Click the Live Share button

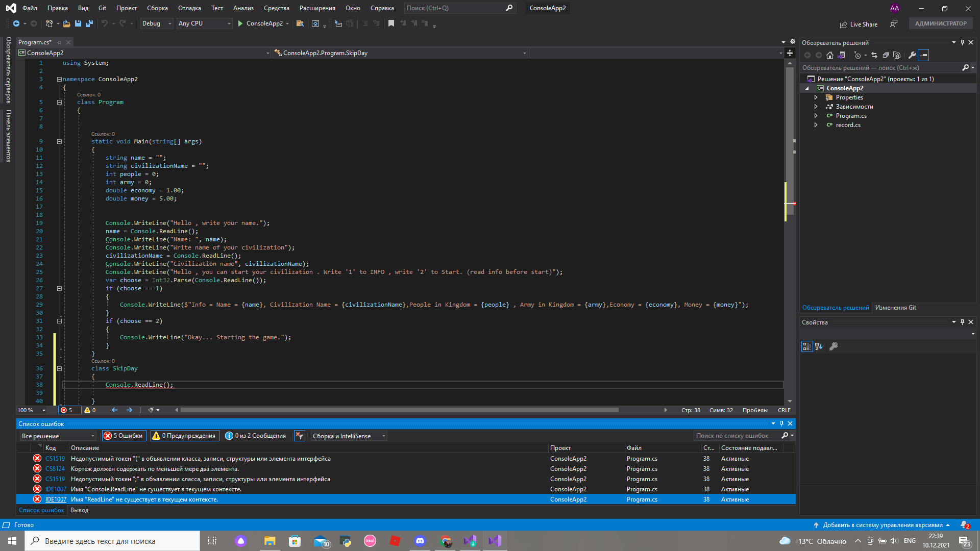coord(859,24)
